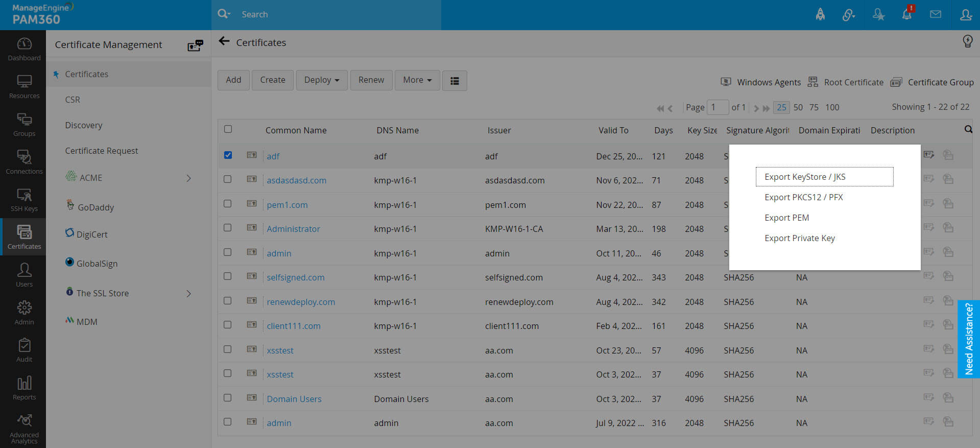The image size is (980, 448).
Task: Open the More dropdown
Action: pos(417,80)
